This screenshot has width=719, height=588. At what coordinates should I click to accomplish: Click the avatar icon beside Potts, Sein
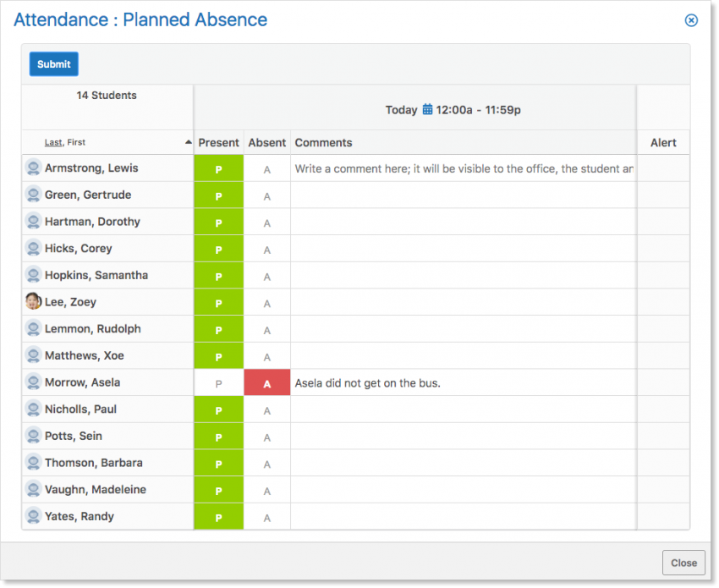(x=33, y=436)
